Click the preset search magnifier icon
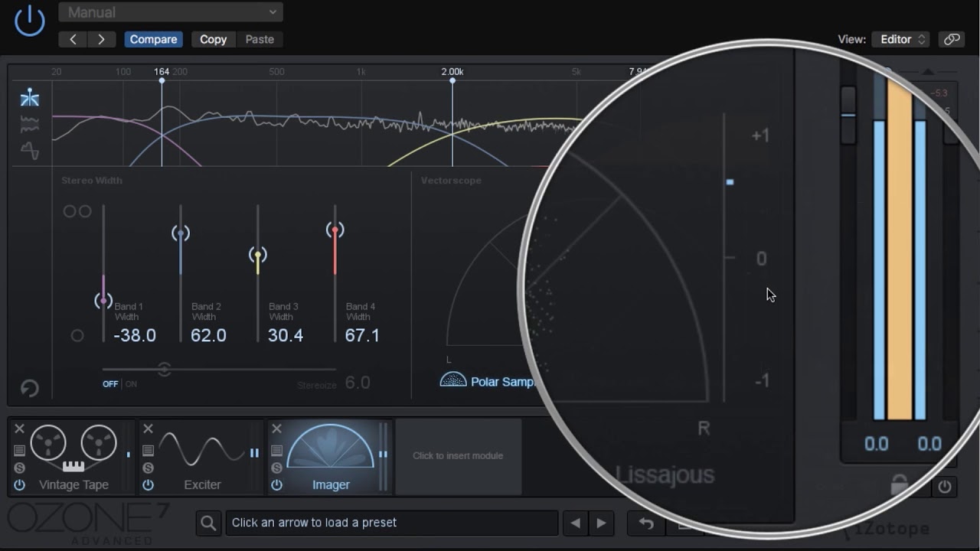 click(x=208, y=523)
